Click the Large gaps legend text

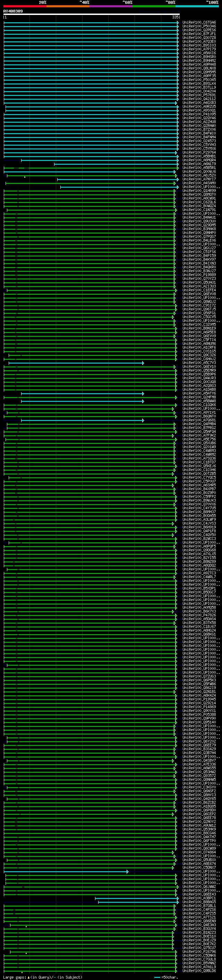[43, 977]
